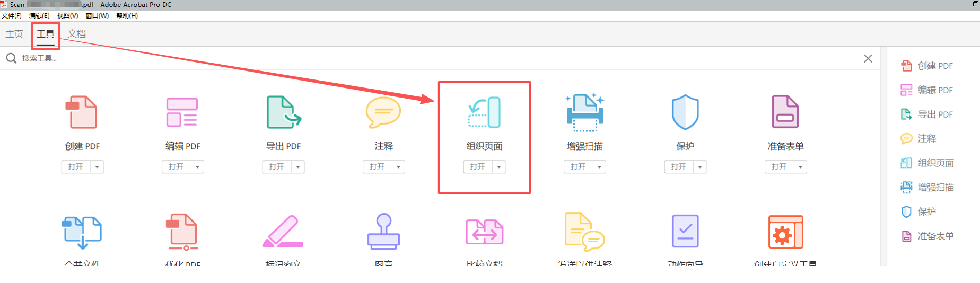This screenshot has width=980, height=283.
Task: Open the 编辑(E) menu
Action: [x=39, y=16]
